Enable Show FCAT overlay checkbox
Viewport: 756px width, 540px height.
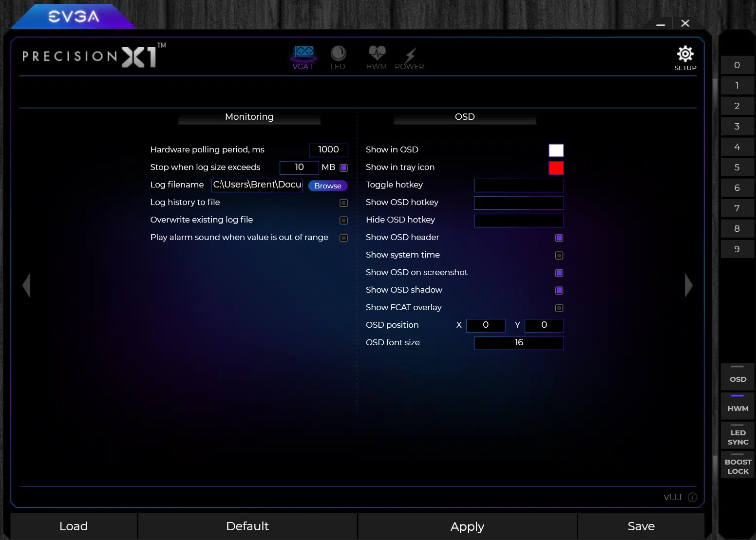pyautogui.click(x=559, y=308)
